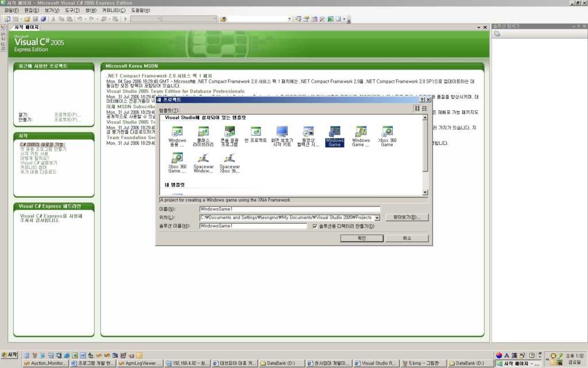Click the 이름(N) project name field
This screenshot has height=368, width=588.
point(289,209)
